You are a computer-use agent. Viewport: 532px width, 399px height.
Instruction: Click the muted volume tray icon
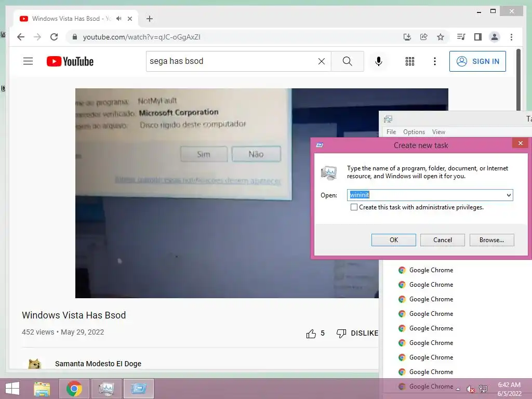point(470,389)
